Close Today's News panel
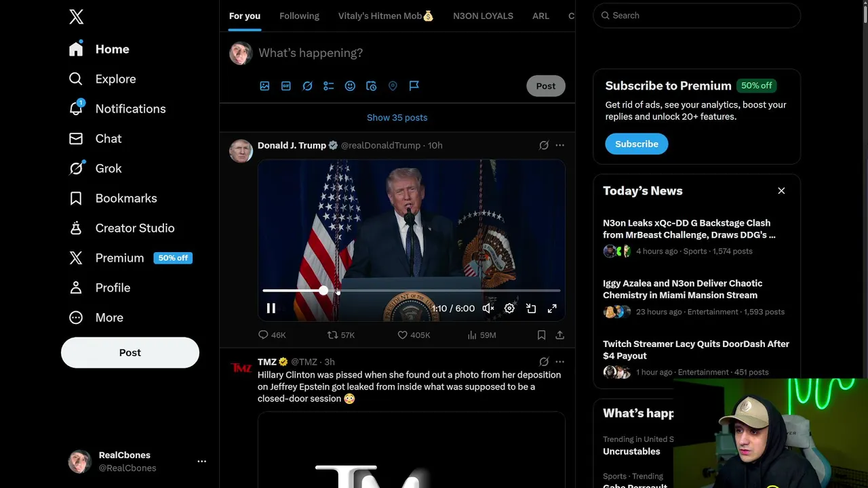 point(781,191)
